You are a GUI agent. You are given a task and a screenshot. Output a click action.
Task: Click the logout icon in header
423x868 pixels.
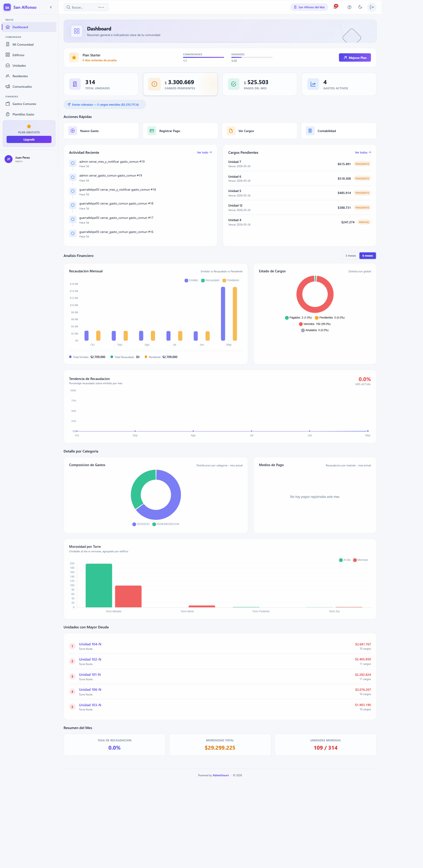coord(372,7)
